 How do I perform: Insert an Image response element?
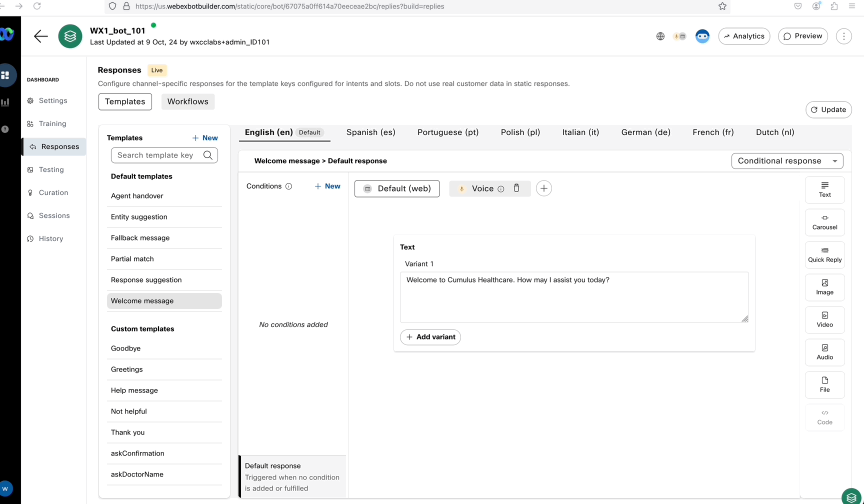coord(824,287)
